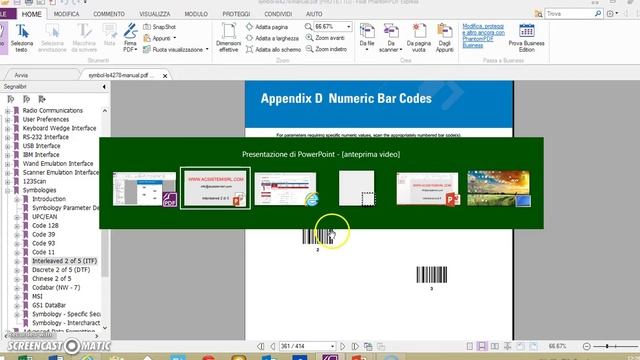Viewport: 640px width, 360px height.
Task: Select Discrete 2 of 5 (DTF) bookmark
Action: pyautogui.click(x=61, y=270)
